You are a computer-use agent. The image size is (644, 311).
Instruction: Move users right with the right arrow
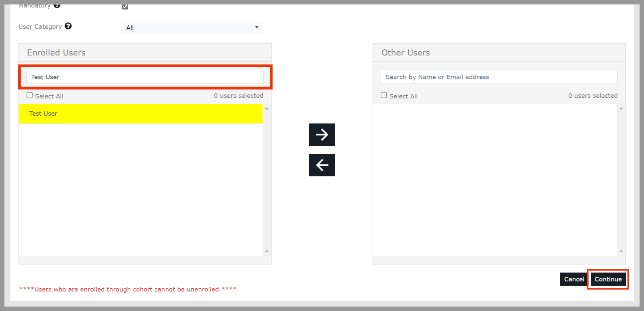321,135
